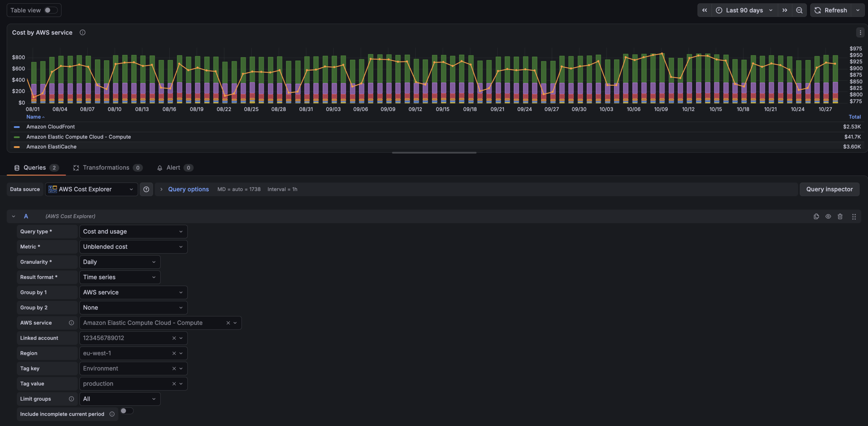Screen dimensions: 868x426
Task: Toggle Table view switch
Action: [51, 10]
